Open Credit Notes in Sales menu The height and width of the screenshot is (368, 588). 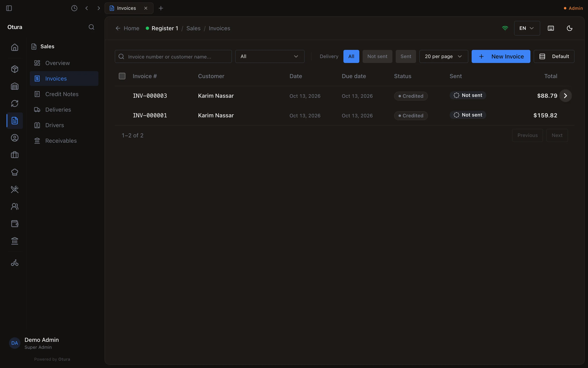point(64,94)
